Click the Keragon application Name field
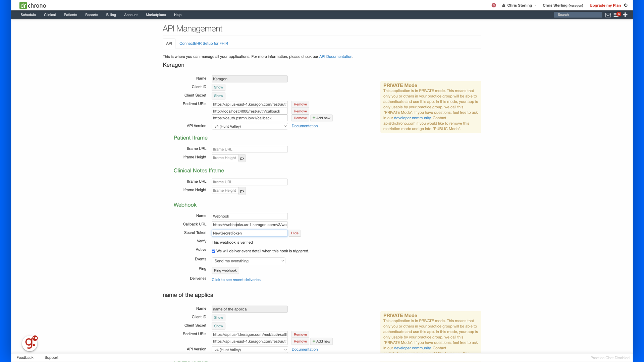 click(x=250, y=79)
